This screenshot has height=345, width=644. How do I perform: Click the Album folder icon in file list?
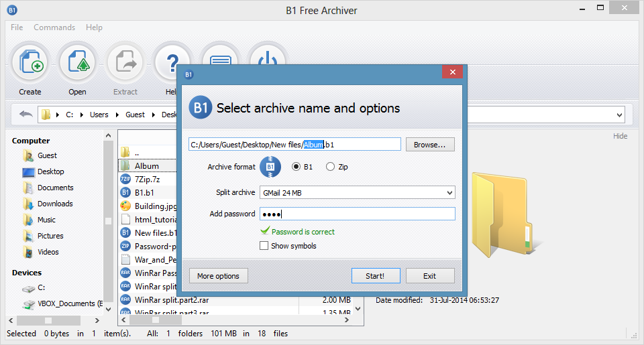(125, 165)
